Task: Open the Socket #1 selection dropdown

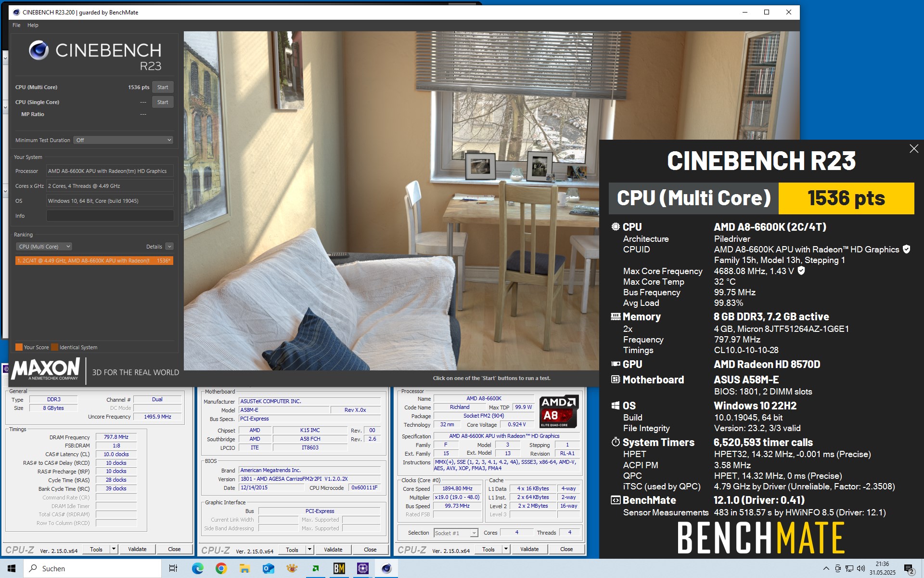Action: point(455,533)
